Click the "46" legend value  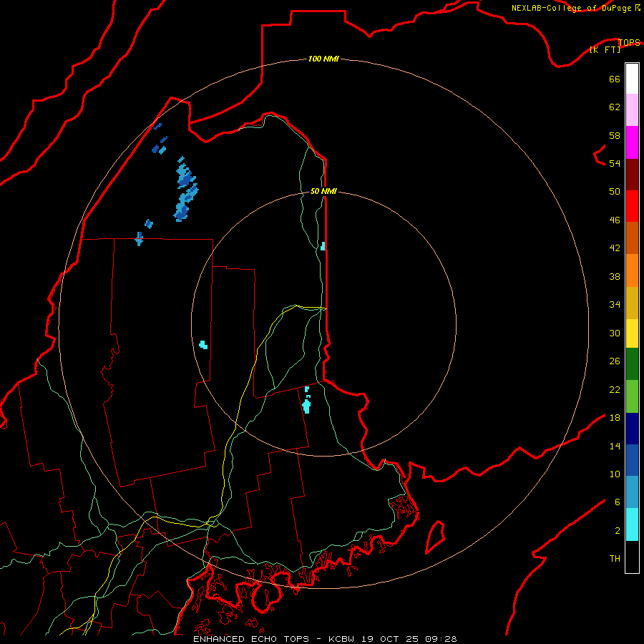[615, 220]
